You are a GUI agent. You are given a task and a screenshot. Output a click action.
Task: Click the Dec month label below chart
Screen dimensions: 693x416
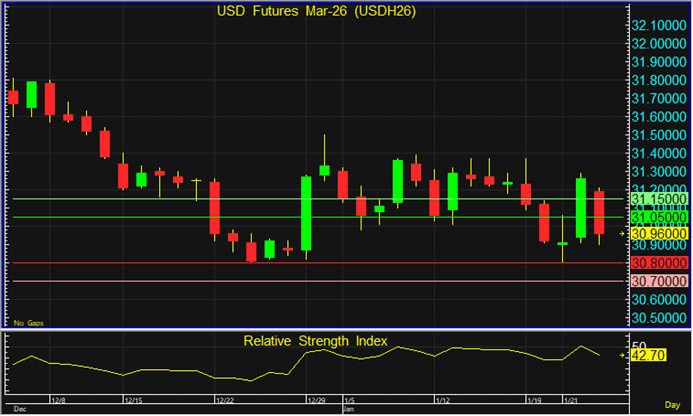tap(20, 409)
